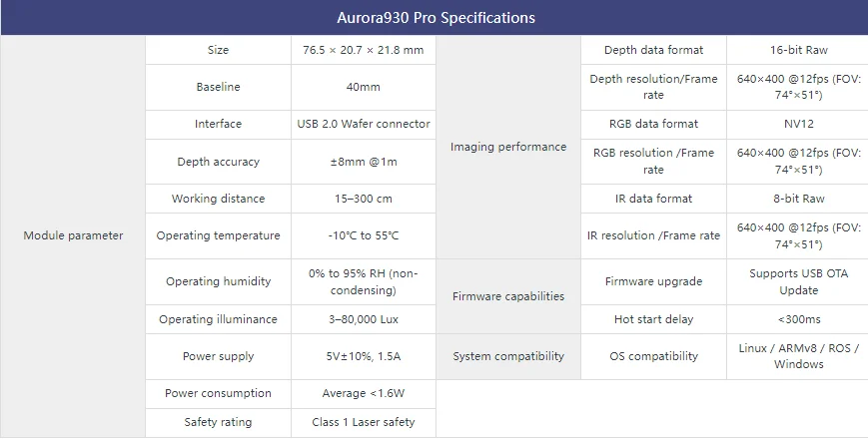Select the Firmware capabilities category cell

pyautogui.click(x=508, y=296)
